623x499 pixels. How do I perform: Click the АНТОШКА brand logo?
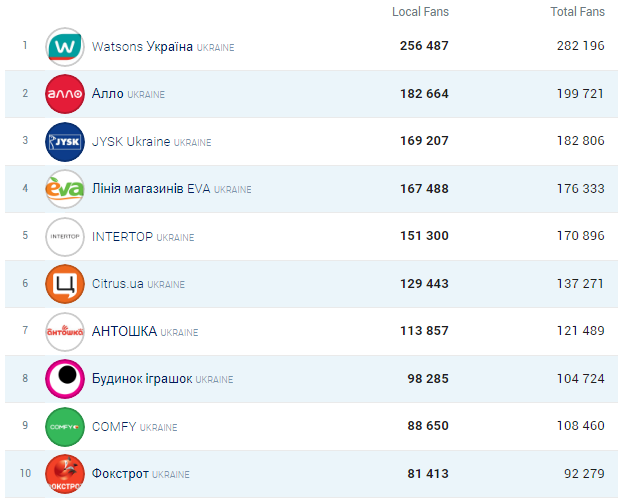(65, 331)
